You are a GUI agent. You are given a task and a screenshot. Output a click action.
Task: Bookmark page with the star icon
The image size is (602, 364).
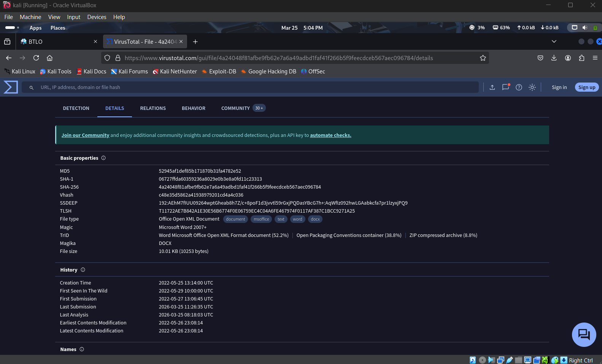pos(483,58)
